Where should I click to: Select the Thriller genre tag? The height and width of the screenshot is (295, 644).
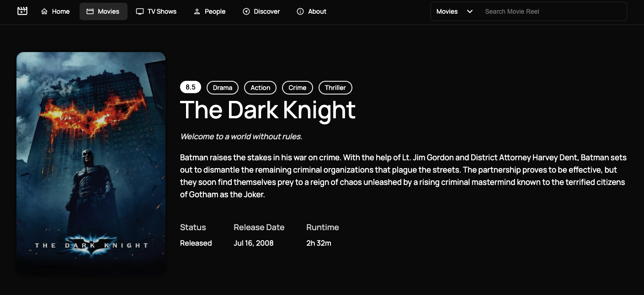click(x=335, y=88)
